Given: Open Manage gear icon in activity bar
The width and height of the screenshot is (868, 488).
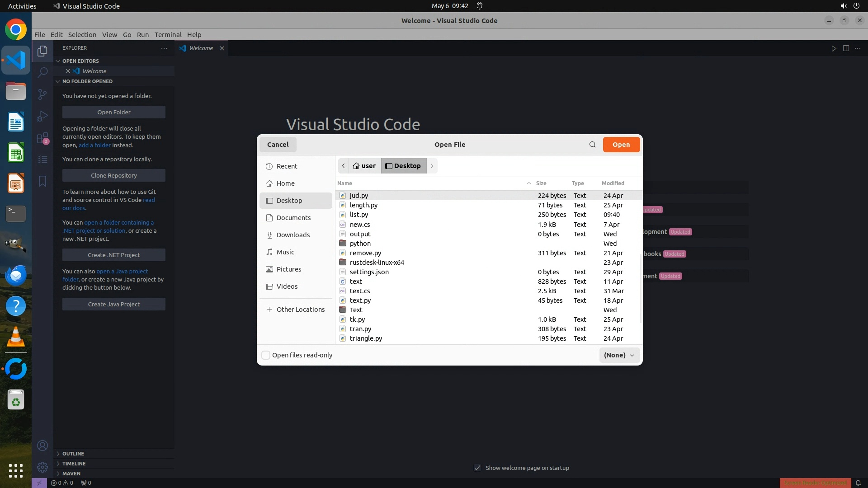Looking at the screenshot, I should coord(42,467).
